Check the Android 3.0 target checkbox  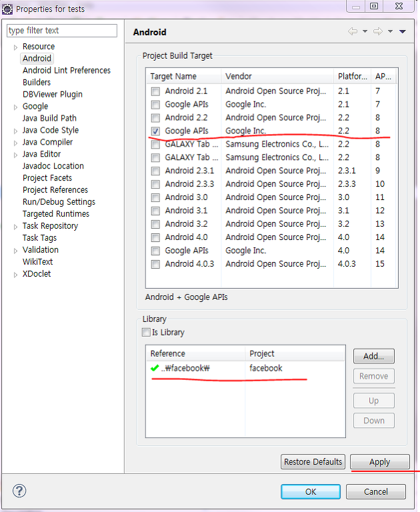point(155,197)
